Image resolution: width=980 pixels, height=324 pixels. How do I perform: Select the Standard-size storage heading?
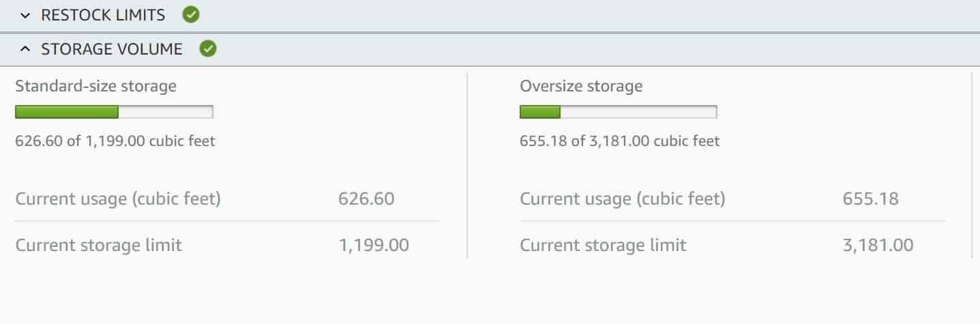[x=95, y=86]
